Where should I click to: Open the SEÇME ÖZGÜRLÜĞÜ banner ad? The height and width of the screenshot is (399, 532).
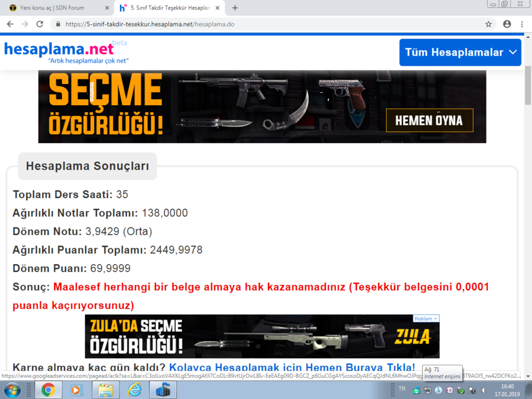pos(262,106)
